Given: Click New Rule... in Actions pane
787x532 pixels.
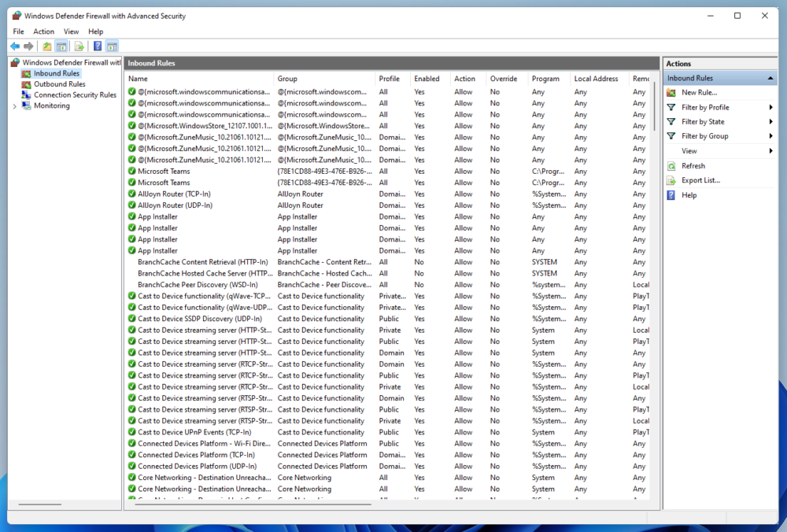Looking at the screenshot, I should tap(699, 92).
